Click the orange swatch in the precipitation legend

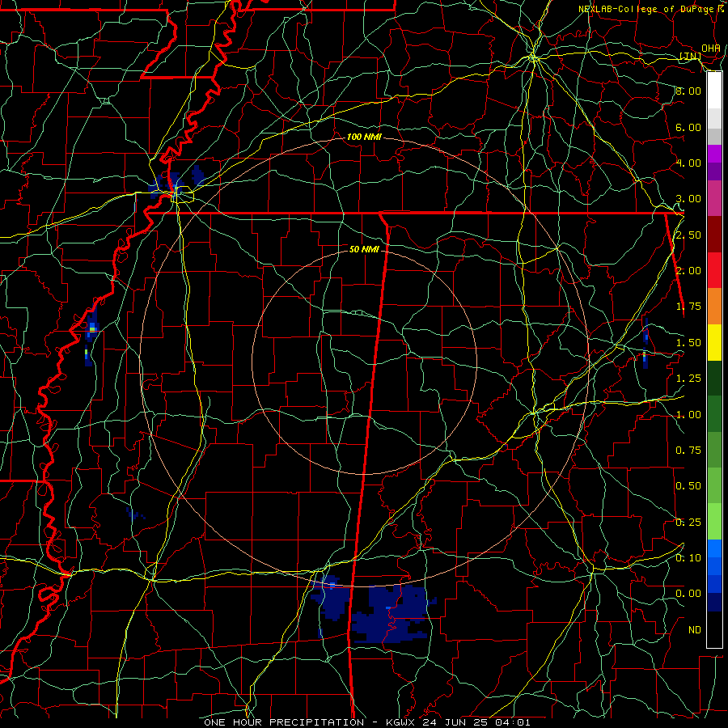click(x=714, y=306)
